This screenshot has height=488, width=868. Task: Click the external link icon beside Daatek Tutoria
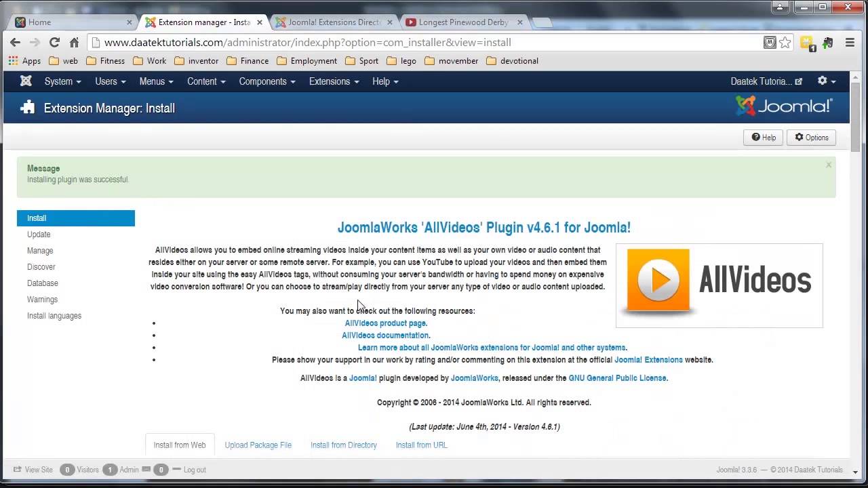tap(799, 81)
